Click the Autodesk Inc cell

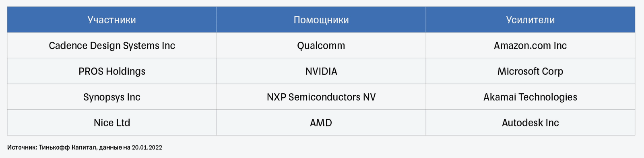pos(530,123)
